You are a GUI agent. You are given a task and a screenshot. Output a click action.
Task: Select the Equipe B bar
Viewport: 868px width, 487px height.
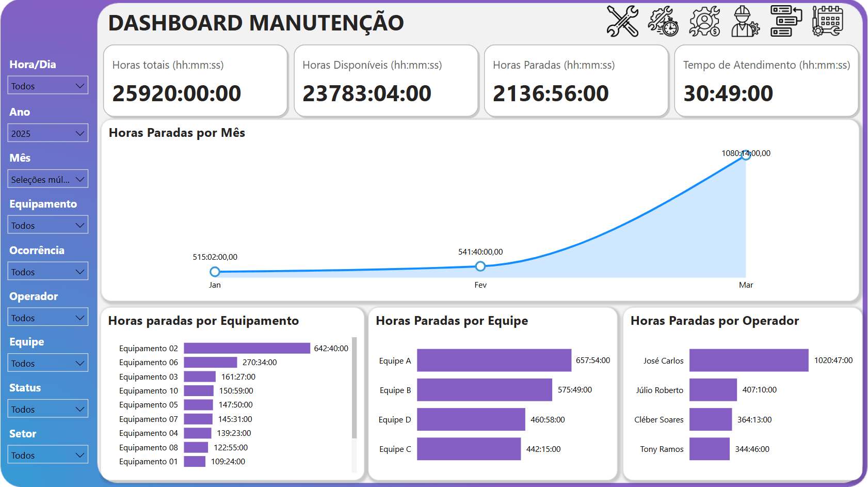click(485, 390)
